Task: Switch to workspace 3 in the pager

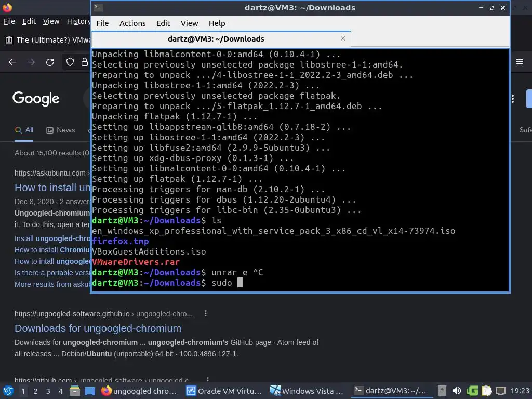Action: tap(48, 391)
